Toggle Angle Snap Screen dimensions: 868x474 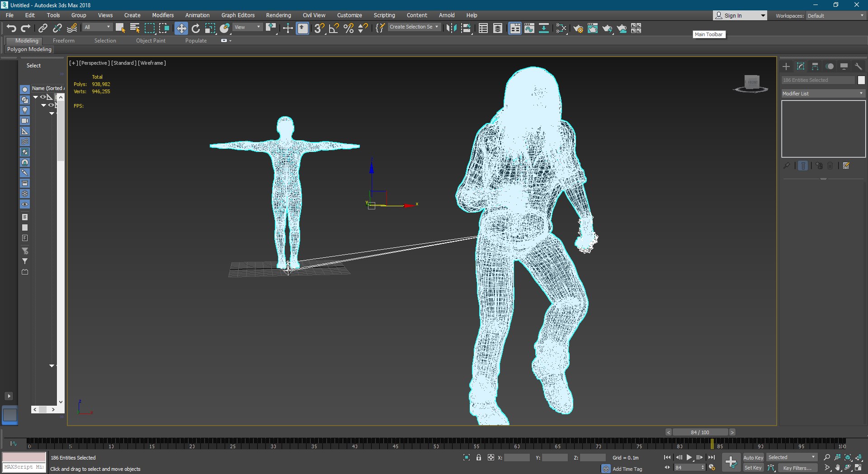coord(334,28)
